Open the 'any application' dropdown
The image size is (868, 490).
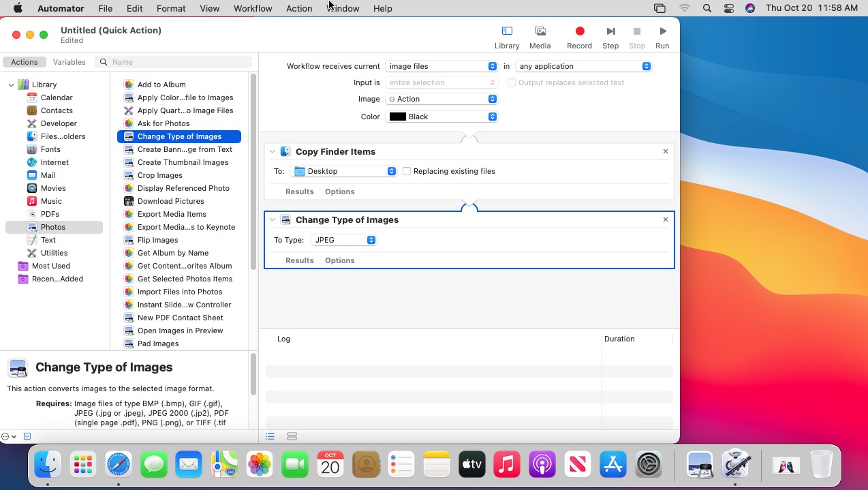(x=583, y=66)
